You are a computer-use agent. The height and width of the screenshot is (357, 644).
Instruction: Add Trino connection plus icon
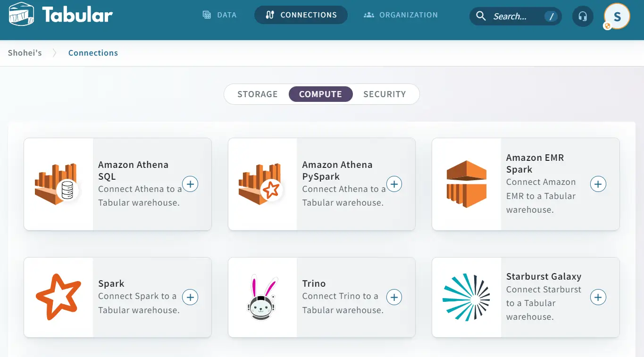(x=394, y=297)
